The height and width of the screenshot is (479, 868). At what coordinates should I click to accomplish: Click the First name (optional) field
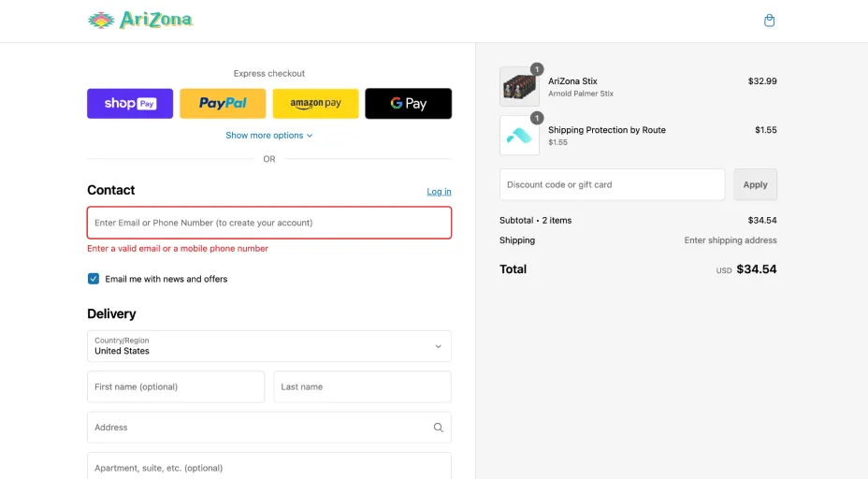(x=176, y=386)
